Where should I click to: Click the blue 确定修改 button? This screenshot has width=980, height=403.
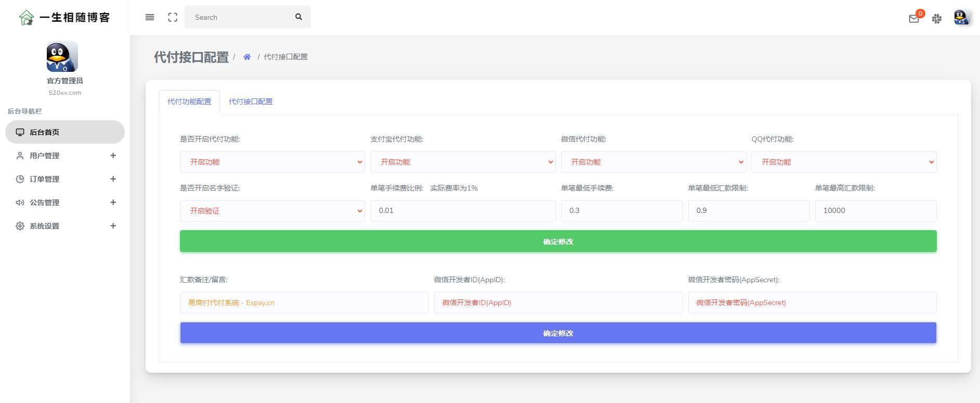point(558,333)
